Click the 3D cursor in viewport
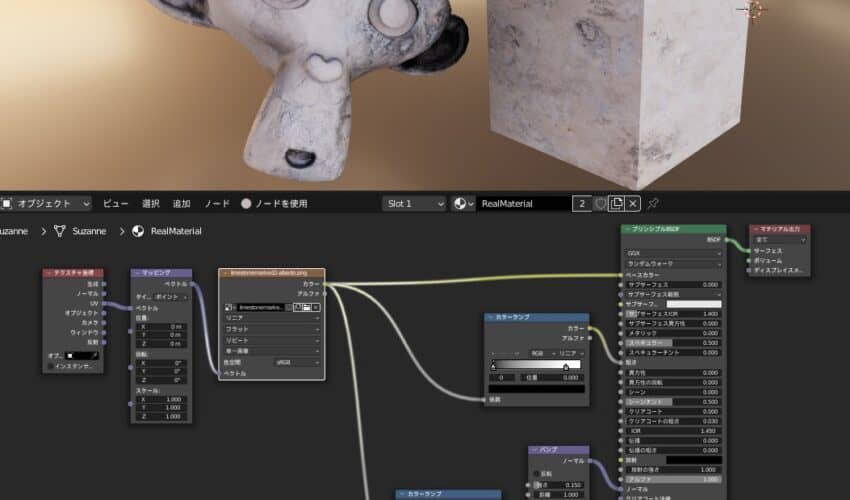Image resolution: width=850 pixels, height=500 pixels. coord(755,9)
